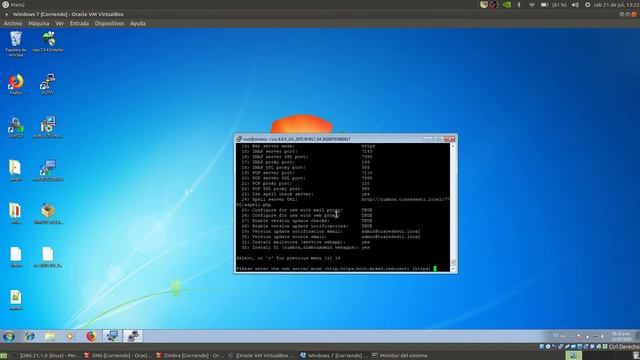This screenshot has height=360, width=640.
Task: Open the Dispositivos menu
Action: point(109,24)
